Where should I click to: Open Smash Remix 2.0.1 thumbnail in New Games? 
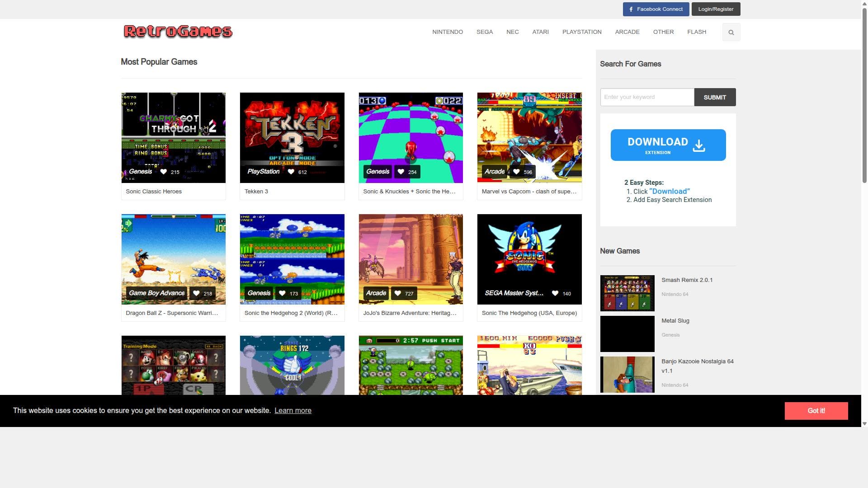(x=627, y=293)
